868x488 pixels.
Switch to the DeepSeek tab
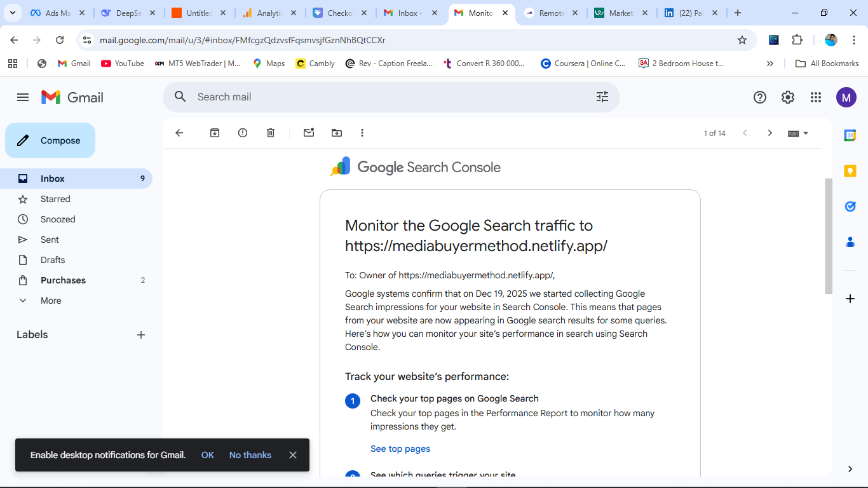(x=128, y=13)
